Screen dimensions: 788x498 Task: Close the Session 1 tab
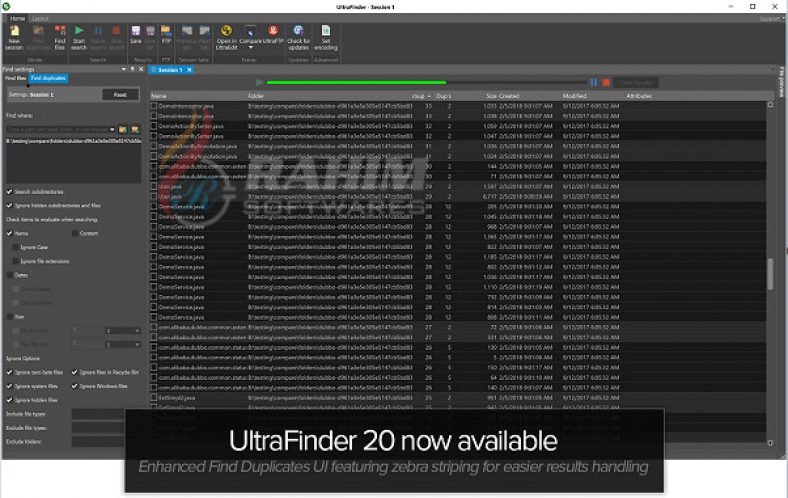189,70
